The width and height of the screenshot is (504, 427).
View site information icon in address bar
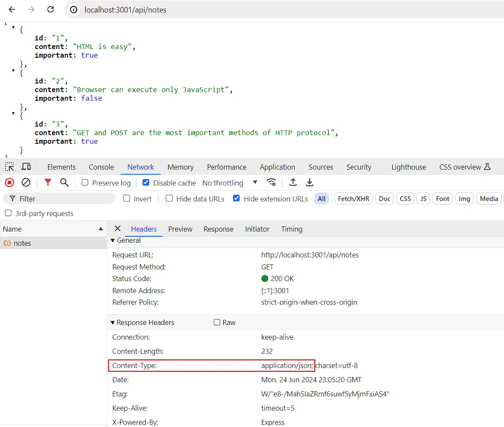pos(74,9)
